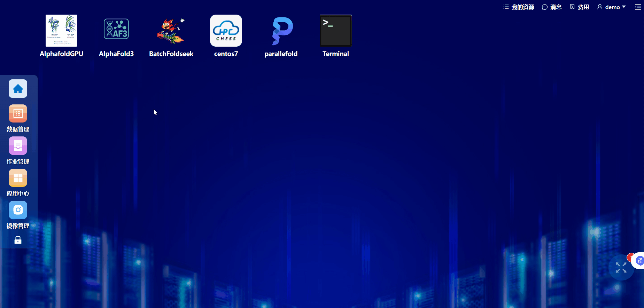
Task: Toggle fullscreen with the expand arrows button
Action: 621,267
